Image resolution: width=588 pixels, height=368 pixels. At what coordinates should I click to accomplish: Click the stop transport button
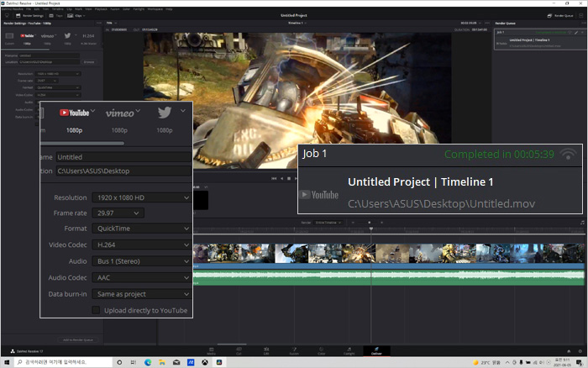289,179
